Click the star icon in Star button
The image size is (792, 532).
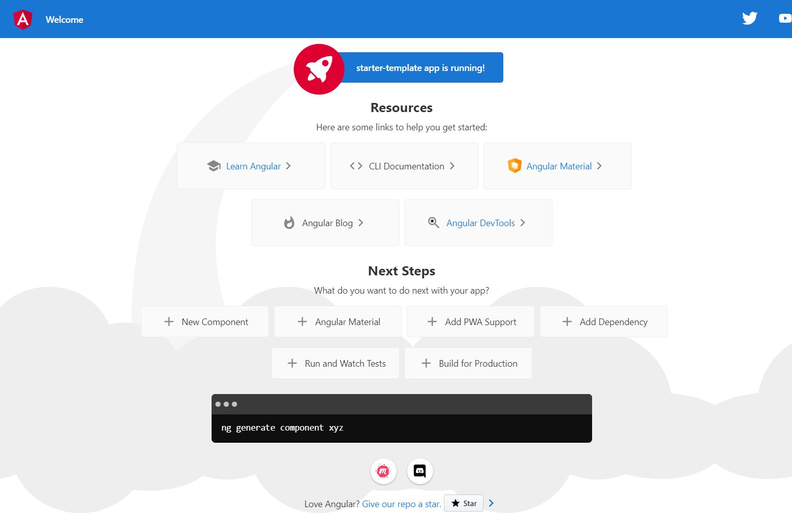tap(456, 503)
